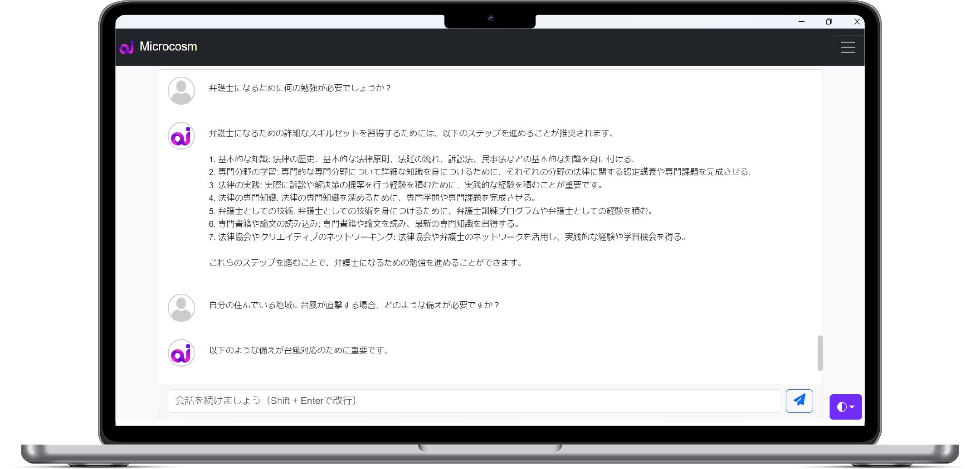
Task: Click list item 7 法律協会やクリエイティブのネットワーキング
Action: 448,237
